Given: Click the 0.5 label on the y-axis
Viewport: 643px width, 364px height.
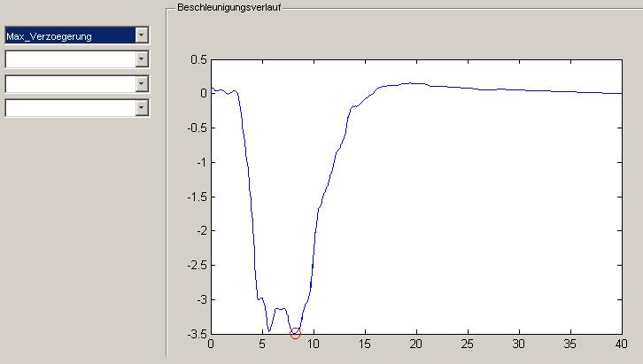Looking at the screenshot, I should click(199, 59).
